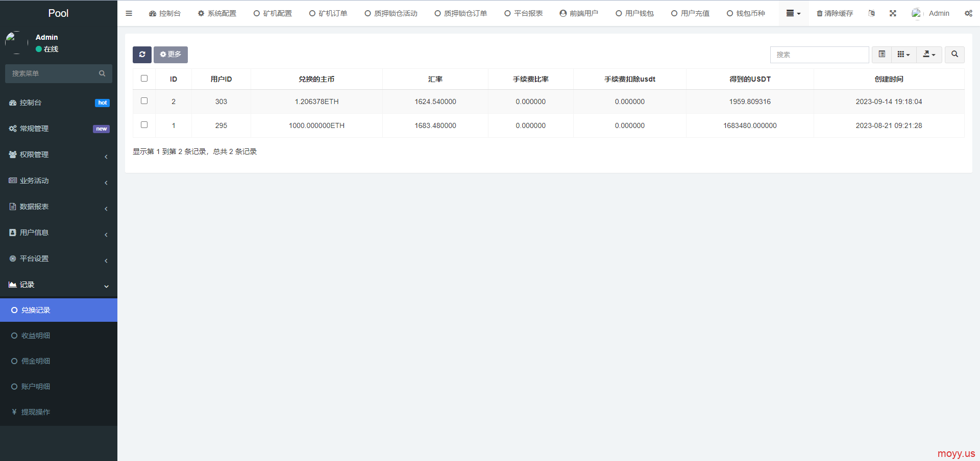Click the 用户信息 sidebar icon
Image resolution: width=980 pixels, height=461 pixels.
13,233
